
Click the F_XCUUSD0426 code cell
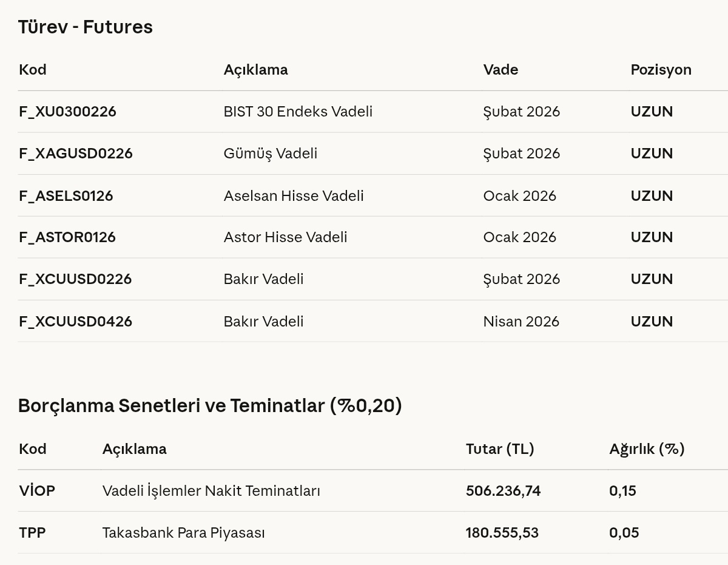75,322
